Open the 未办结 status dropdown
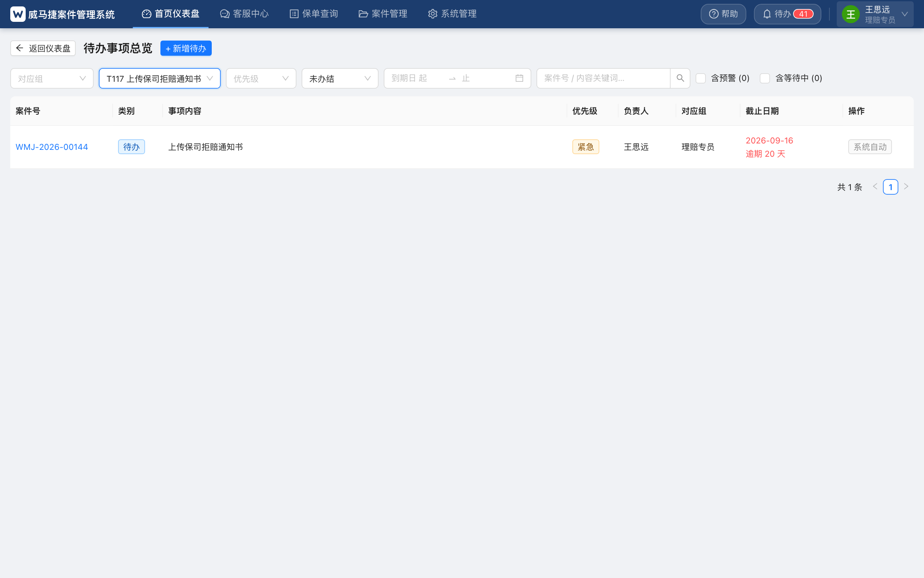924x578 pixels. [340, 78]
